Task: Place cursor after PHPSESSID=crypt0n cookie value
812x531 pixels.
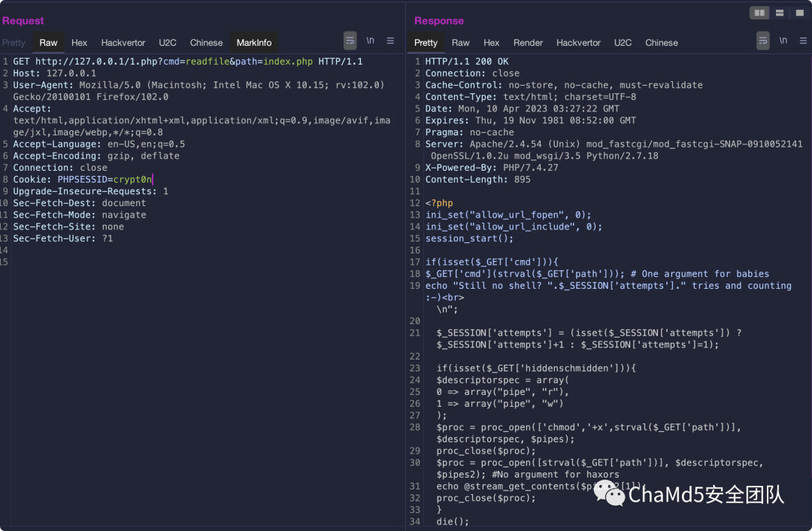Action: point(152,180)
